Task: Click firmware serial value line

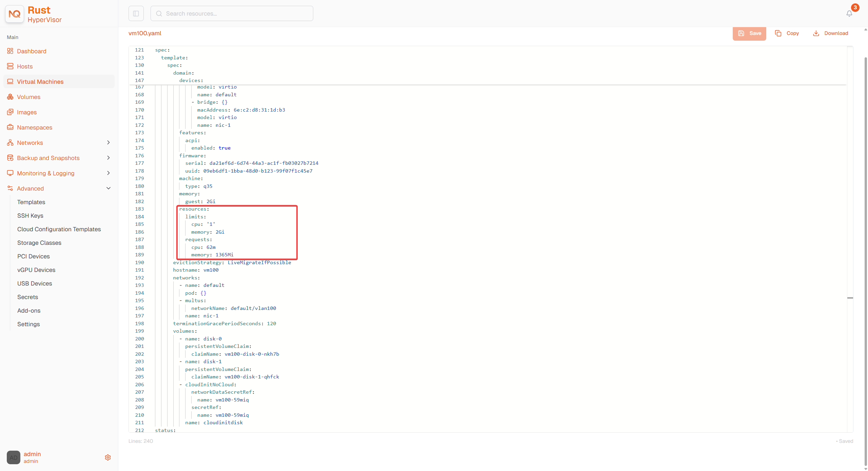Action: click(x=252, y=163)
